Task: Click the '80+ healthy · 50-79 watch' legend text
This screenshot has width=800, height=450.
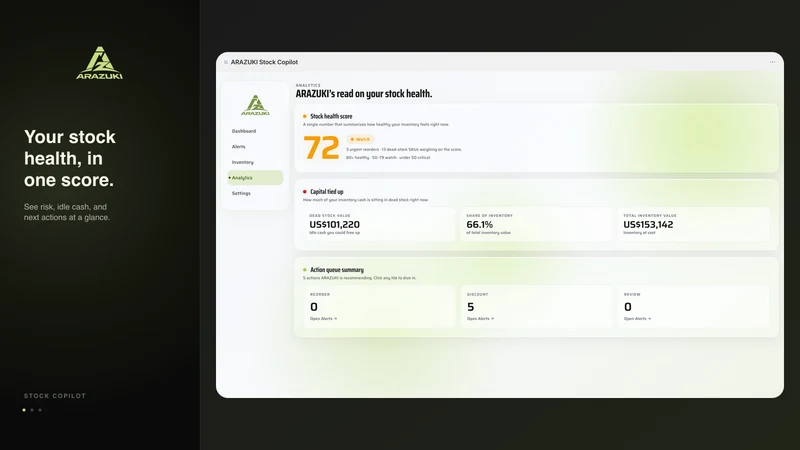Action: [x=388, y=158]
